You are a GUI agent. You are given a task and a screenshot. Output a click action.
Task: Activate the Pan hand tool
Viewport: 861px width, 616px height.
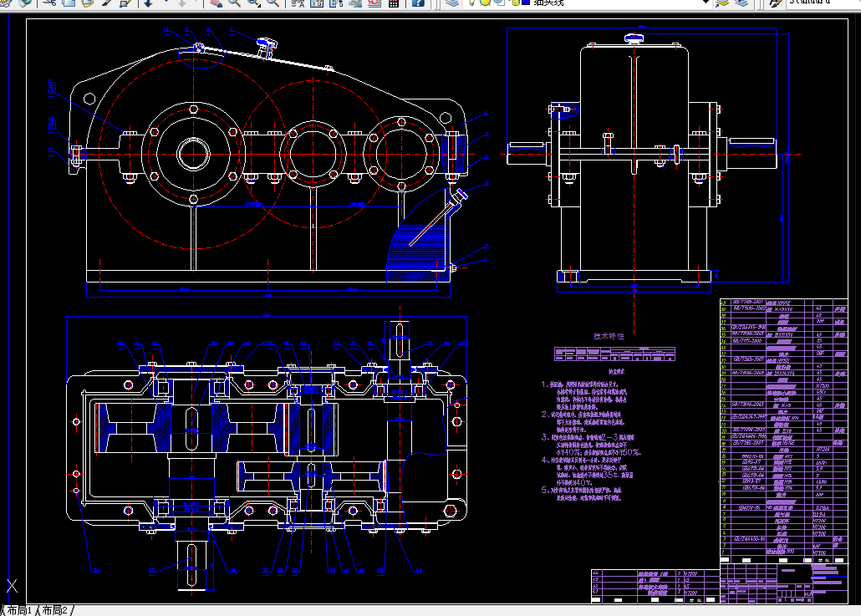216,3
